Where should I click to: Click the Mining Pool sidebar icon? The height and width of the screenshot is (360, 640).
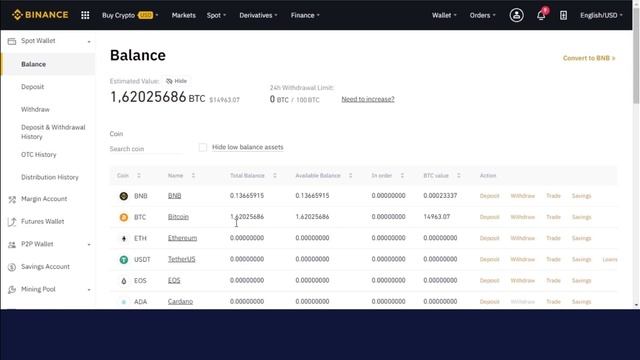point(12,289)
